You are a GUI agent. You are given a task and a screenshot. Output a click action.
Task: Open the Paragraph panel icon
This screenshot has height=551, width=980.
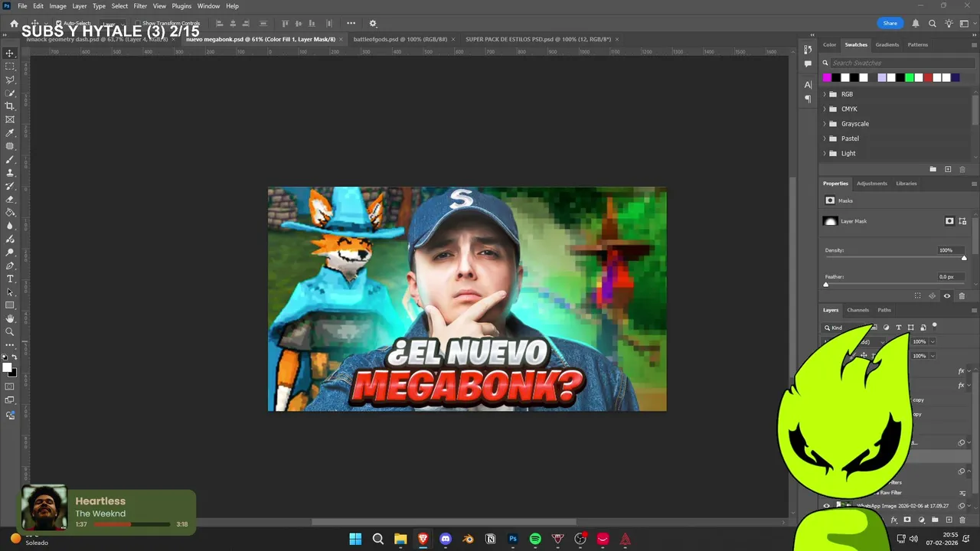click(808, 99)
